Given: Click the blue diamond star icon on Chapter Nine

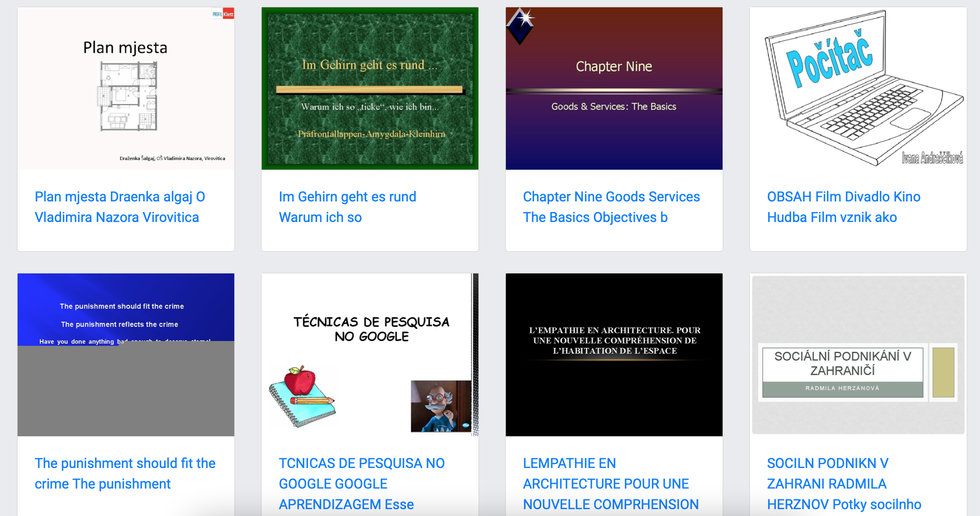Looking at the screenshot, I should 521,25.
